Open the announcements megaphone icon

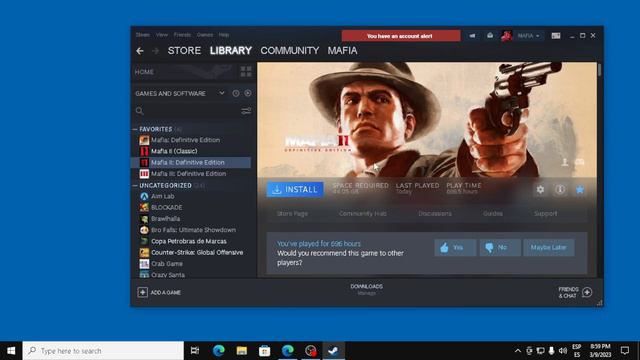click(x=472, y=36)
